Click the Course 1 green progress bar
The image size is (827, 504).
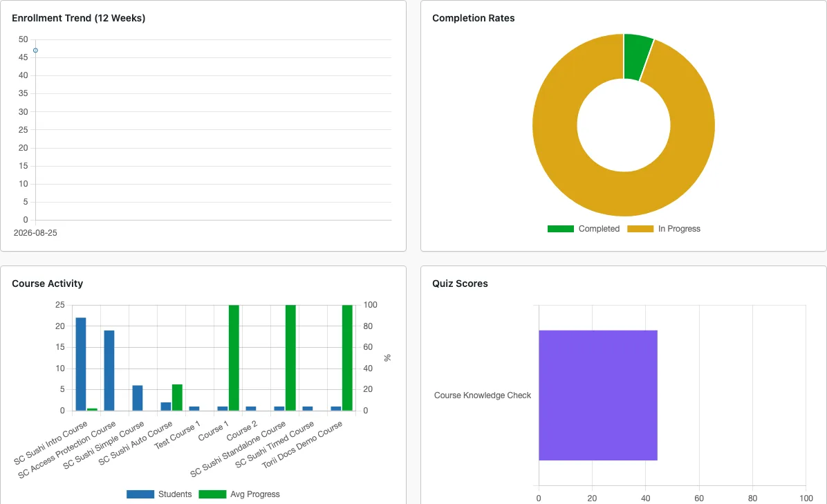click(x=234, y=358)
